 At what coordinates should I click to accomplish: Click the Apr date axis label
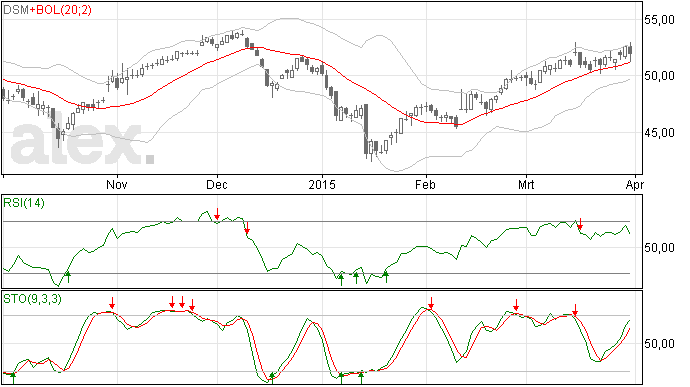click(x=635, y=184)
